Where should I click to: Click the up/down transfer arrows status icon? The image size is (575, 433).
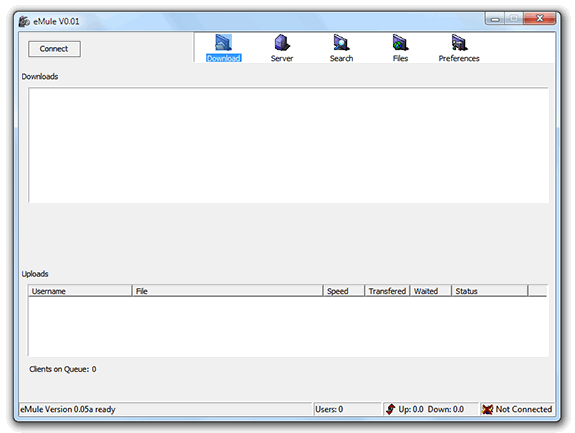391,409
